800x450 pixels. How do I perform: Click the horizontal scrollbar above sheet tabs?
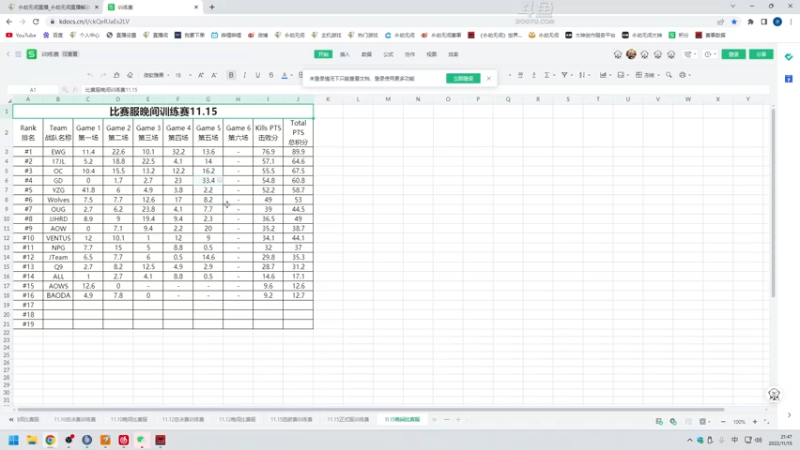tap(371, 409)
